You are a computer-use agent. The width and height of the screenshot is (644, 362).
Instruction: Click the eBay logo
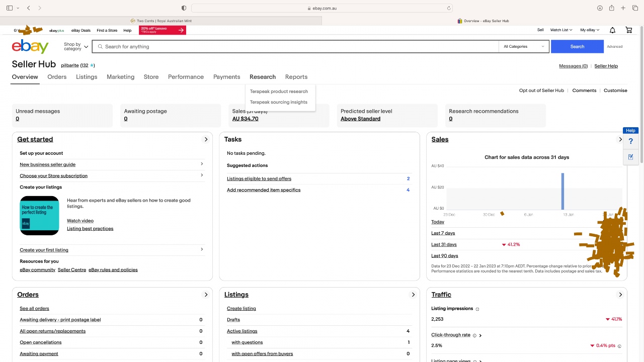(30, 46)
